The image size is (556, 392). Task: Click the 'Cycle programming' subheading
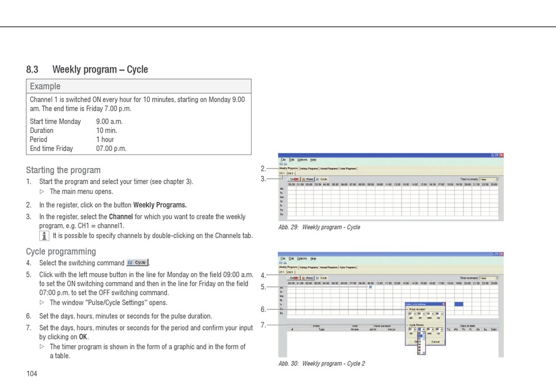click(61, 252)
